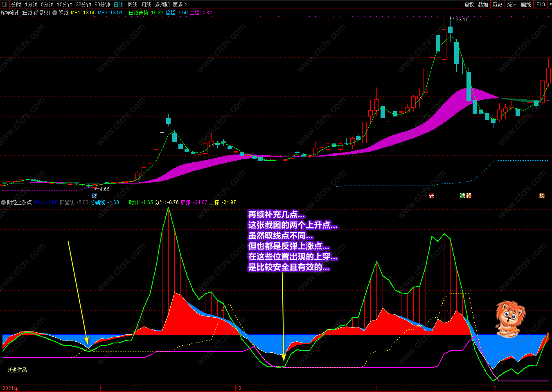The image size is (552, 392).
Task: Click the 榜 ranking marker icon
Action: pos(542,196)
